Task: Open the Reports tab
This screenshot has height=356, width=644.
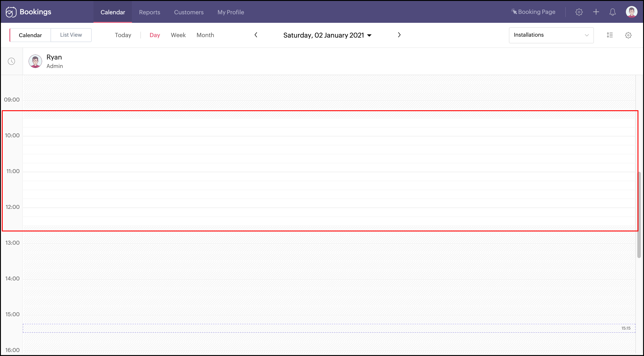Action: point(150,12)
